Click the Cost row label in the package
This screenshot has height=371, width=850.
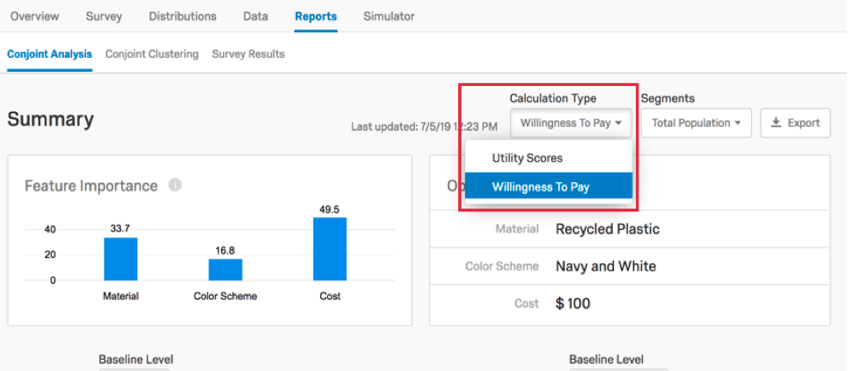coord(527,304)
